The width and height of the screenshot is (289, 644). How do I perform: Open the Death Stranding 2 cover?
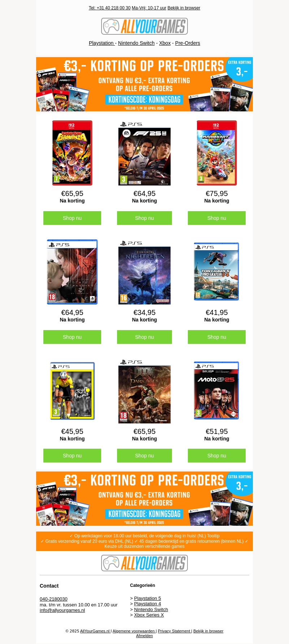tap(72, 272)
